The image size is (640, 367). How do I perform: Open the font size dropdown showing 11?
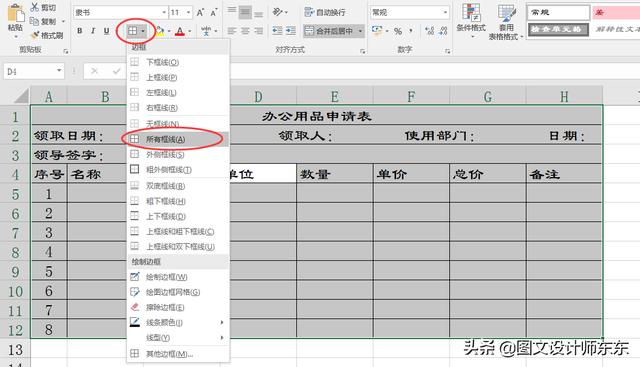[189, 13]
